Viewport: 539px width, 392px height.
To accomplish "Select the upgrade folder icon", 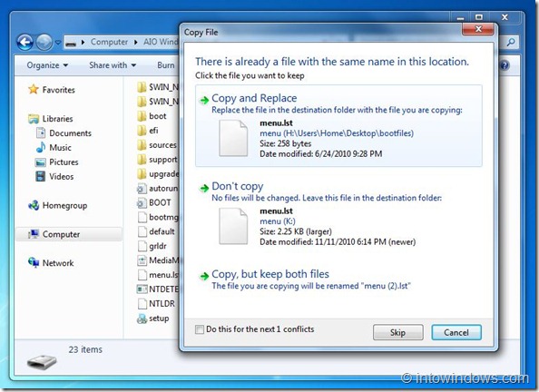I will click(x=142, y=174).
